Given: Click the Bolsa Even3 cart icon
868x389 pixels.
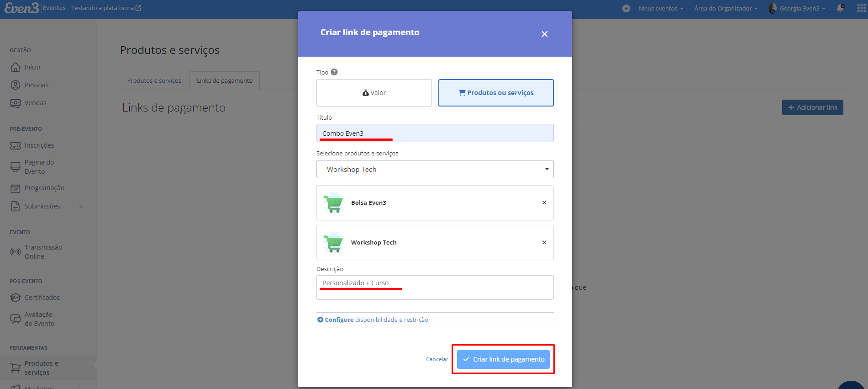Looking at the screenshot, I should [334, 202].
